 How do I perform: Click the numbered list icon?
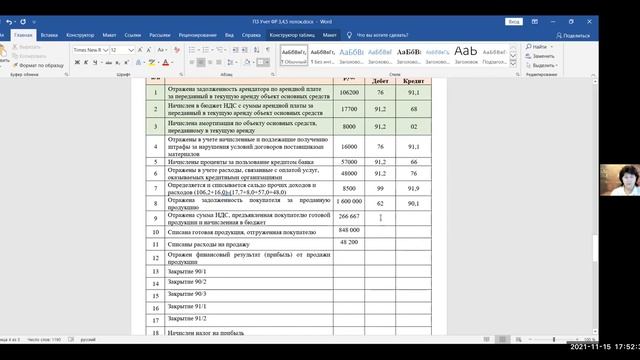[x=206, y=50]
